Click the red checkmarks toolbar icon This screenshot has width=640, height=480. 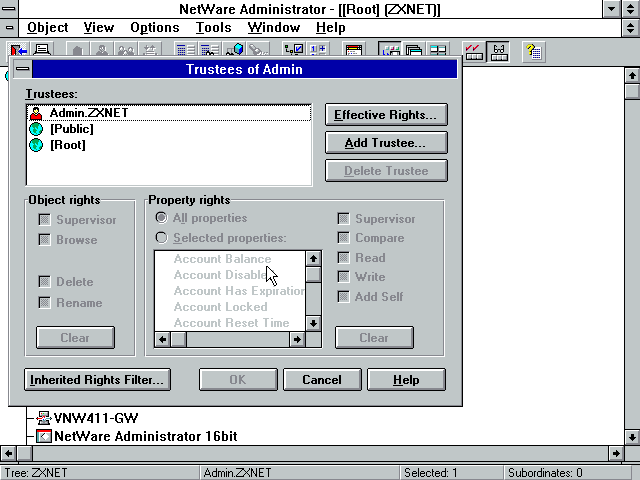tap(473, 51)
